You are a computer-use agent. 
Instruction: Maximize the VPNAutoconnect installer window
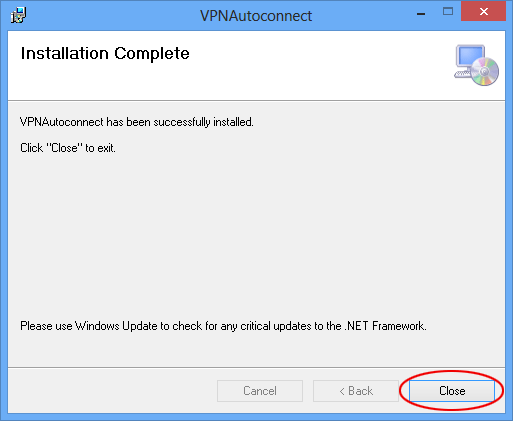click(448, 12)
